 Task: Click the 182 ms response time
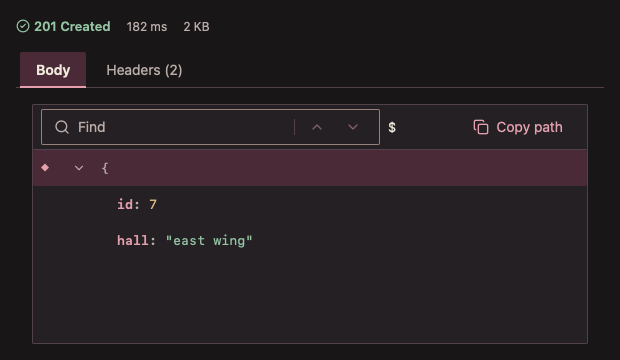point(147,27)
